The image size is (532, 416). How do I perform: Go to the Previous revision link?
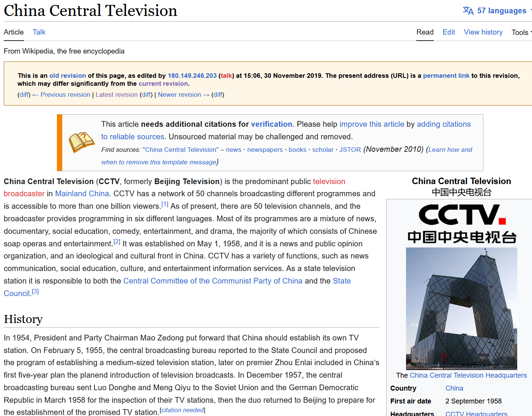[65, 95]
